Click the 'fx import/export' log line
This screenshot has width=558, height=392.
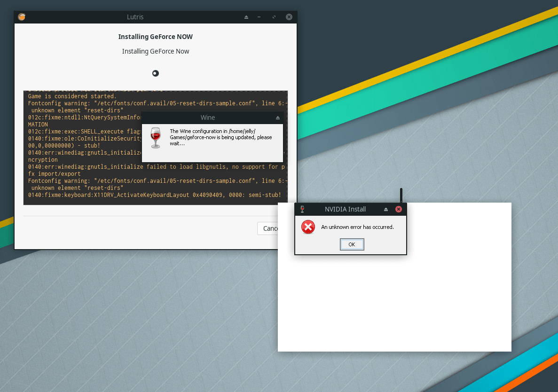pos(55,174)
